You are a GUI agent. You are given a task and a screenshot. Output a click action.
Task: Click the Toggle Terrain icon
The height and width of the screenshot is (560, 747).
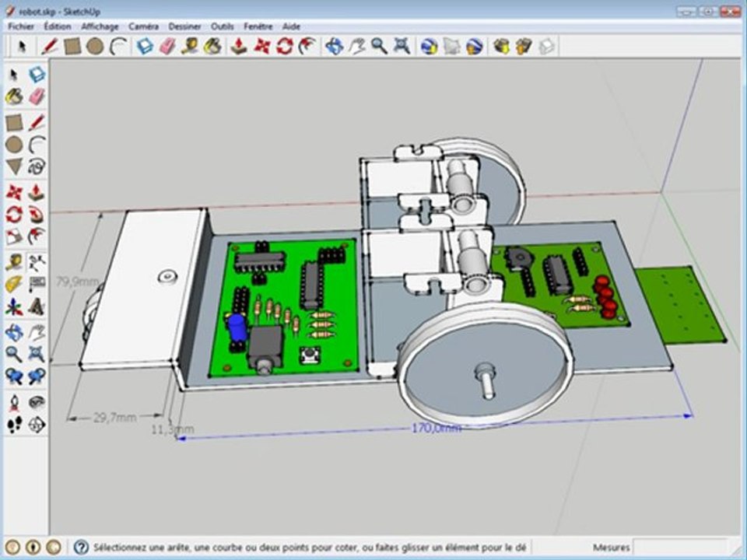pyautogui.click(x=451, y=47)
